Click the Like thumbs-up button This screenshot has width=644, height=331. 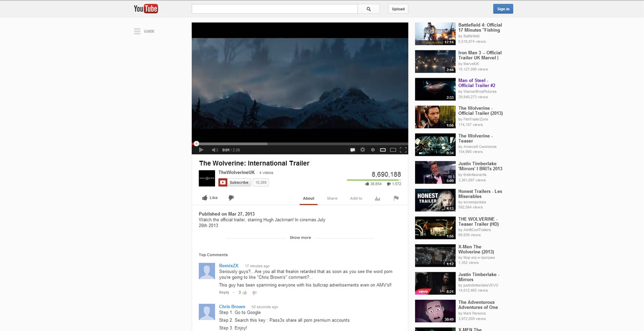coord(210,198)
